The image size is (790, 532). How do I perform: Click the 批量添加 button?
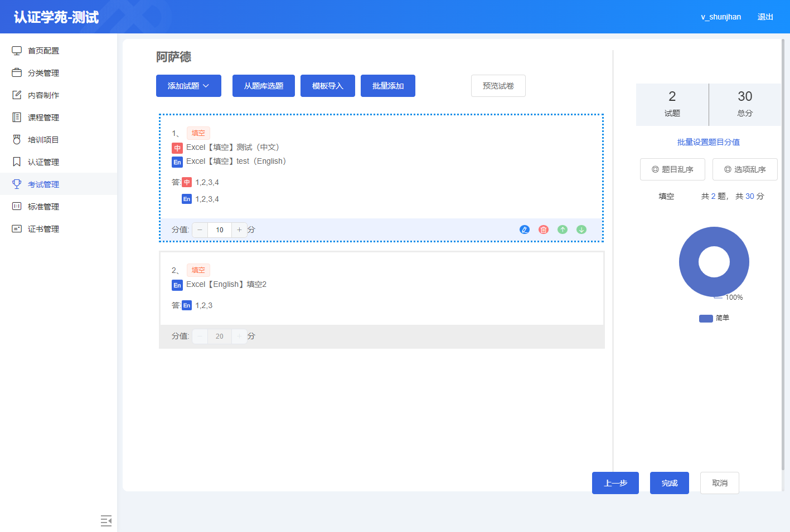[x=388, y=86]
